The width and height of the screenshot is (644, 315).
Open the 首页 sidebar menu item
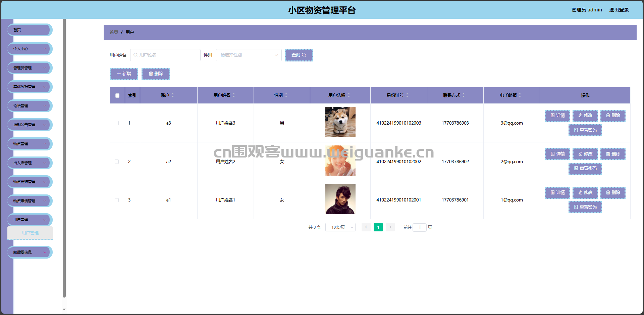(30, 30)
